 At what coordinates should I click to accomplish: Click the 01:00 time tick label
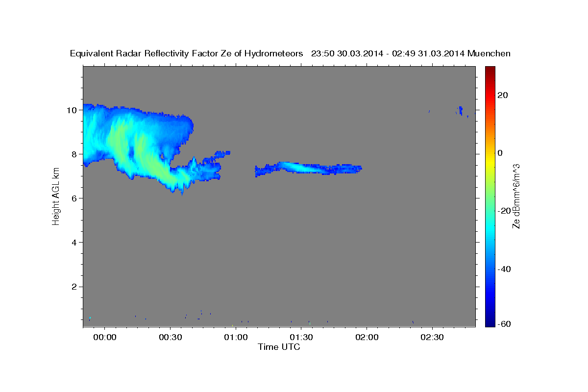(x=236, y=337)
